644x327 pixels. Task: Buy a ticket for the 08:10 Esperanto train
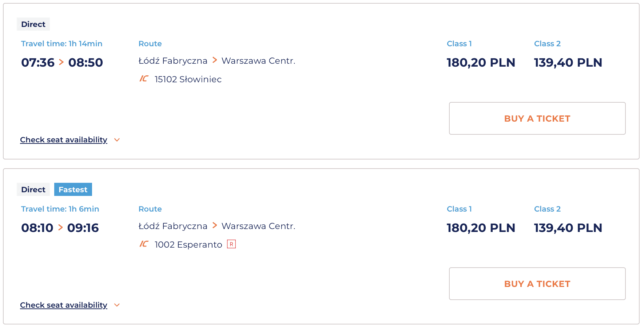point(537,284)
